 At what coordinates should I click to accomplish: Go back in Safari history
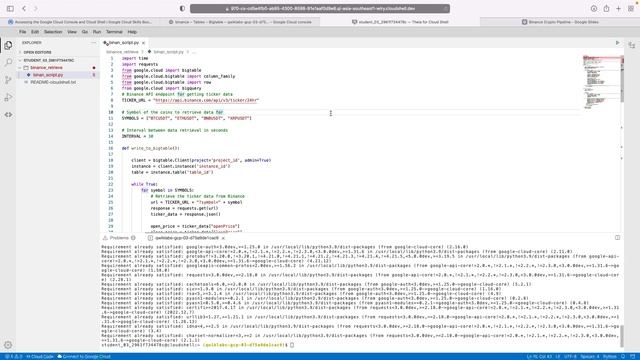pos(24,8)
